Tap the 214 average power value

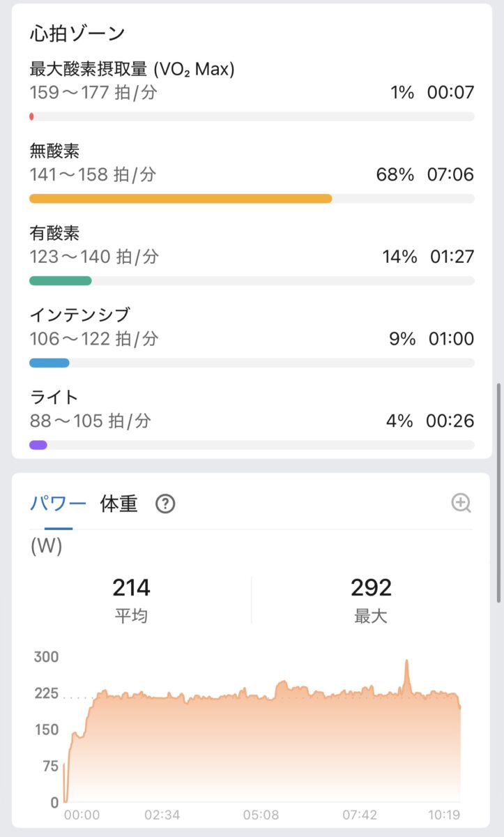coord(131,588)
